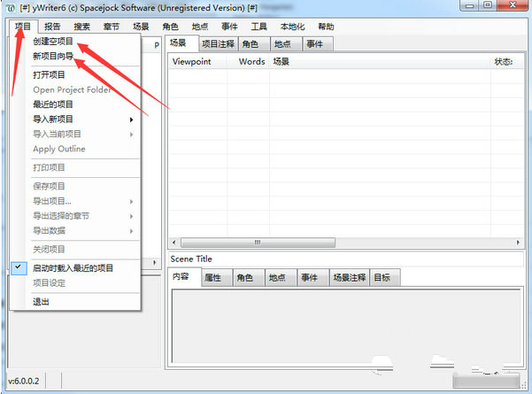Click the yWriter6 title bar app icon
This screenshot has width=532, height=394.
click(x=11, y=8)
